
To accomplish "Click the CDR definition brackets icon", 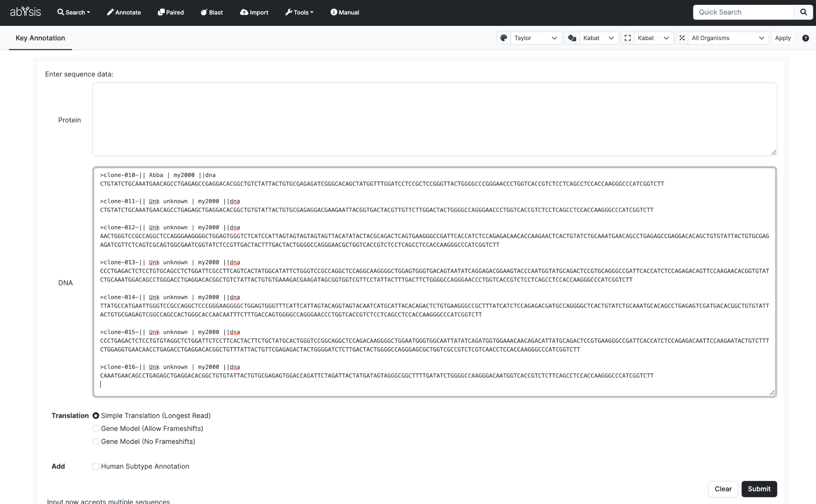I will pos(628,38).
